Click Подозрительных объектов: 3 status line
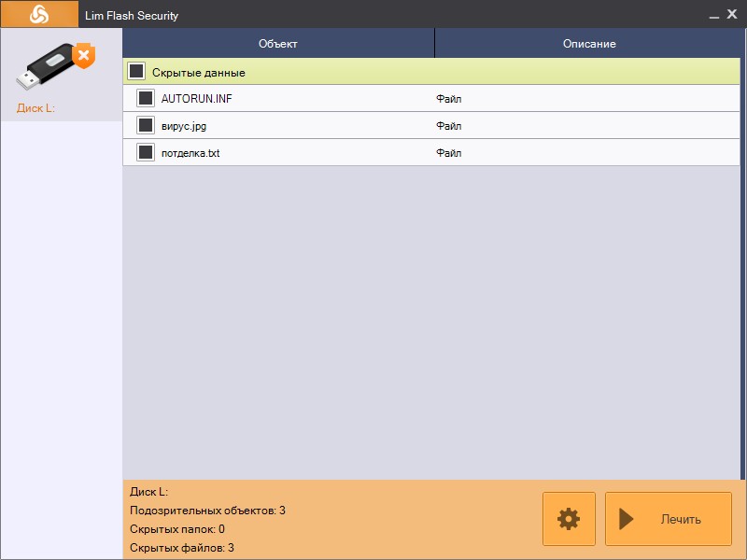Viewport: 747px width, 560px height. (207, 511)
